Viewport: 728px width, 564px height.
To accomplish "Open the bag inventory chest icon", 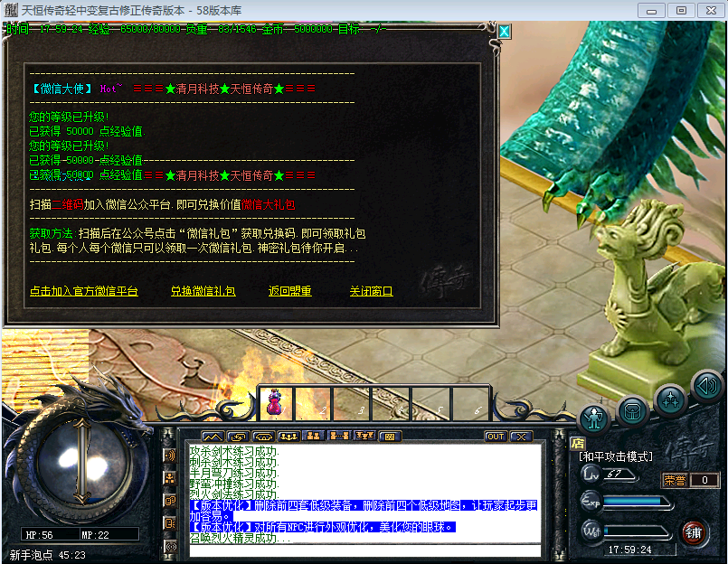I will [x=632, y=411].
